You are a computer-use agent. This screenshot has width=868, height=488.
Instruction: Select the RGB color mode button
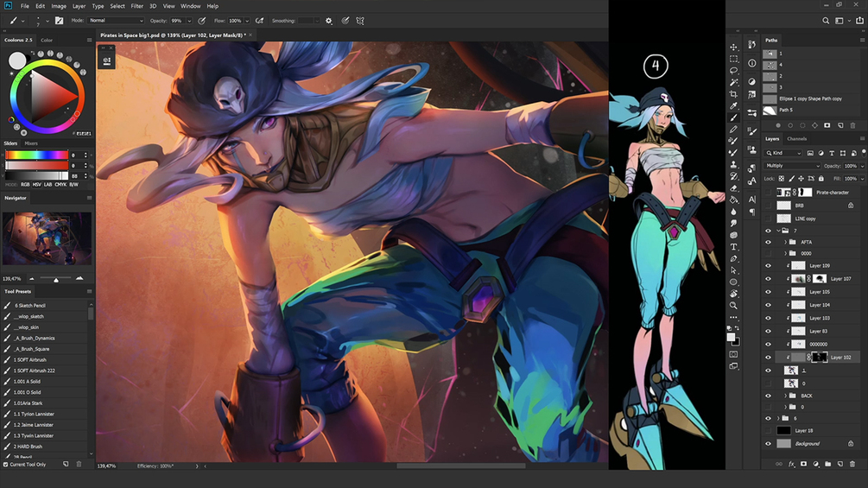point(25,184)
